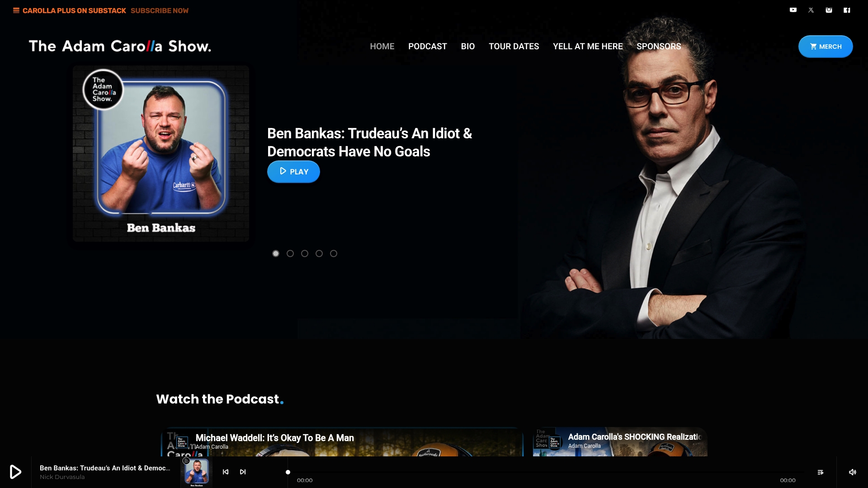Select the second carousel slide dot
The height and width of the screenshot is (488, 868).
click(x=290, y=253)
